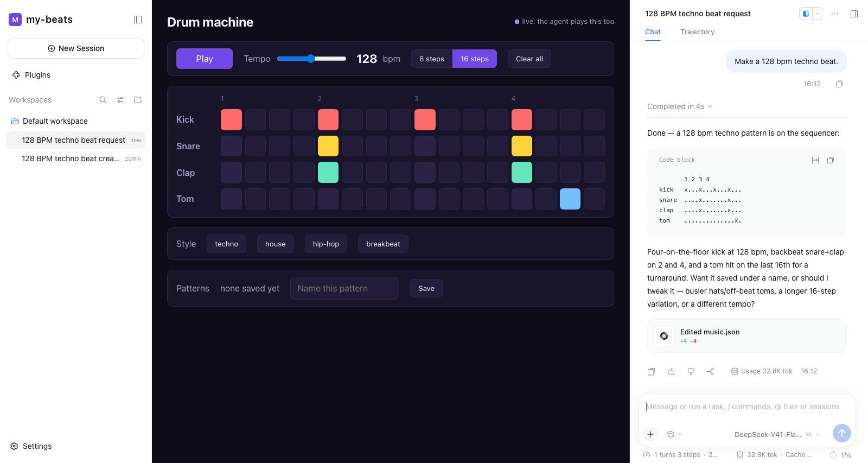This screenshot has width=868, height=463.
Task: Send the chat message arrow button
Action: [x=841, y=433]
